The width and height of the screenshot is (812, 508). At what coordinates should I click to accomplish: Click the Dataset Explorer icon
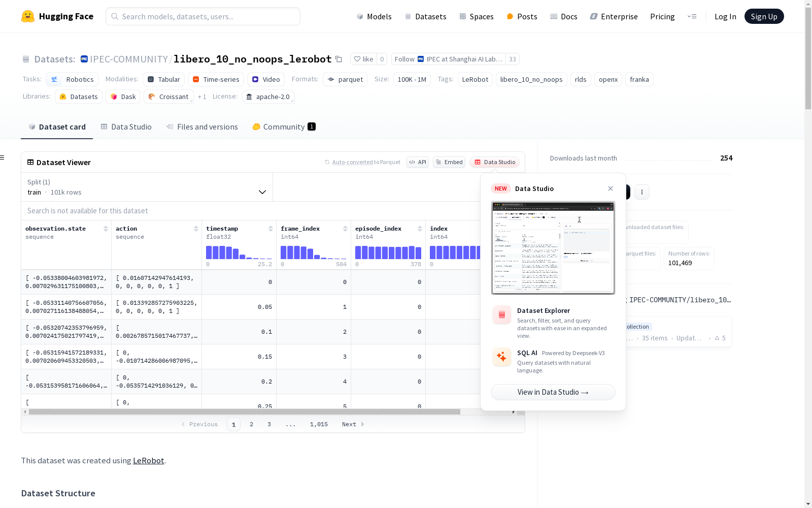[501, 315]
